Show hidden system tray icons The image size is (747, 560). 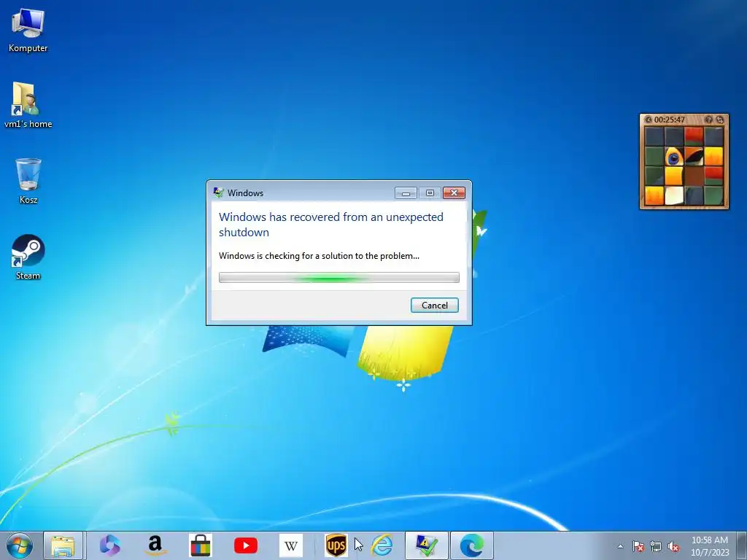coord(620,546)
